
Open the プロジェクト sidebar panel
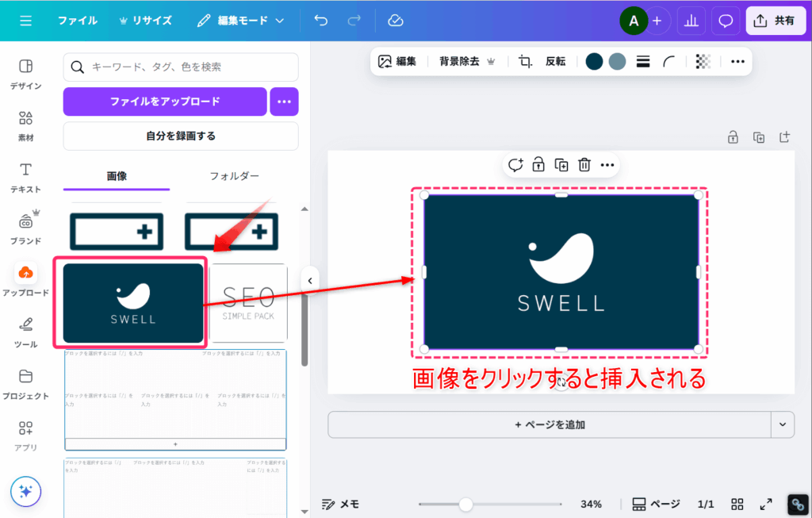click(25, 385)
